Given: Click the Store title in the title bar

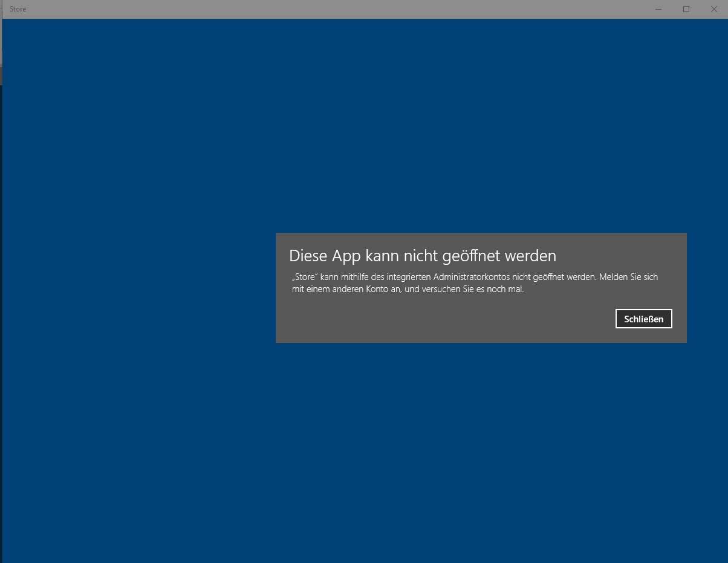Looking at the screenshot, I should pyautogui.click(x=18, y=9).
